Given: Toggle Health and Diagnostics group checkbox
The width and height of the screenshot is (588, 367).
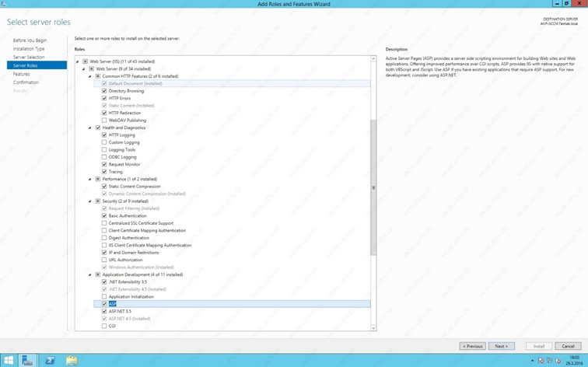Looking at the screenshot, I should tap(98, 128).
